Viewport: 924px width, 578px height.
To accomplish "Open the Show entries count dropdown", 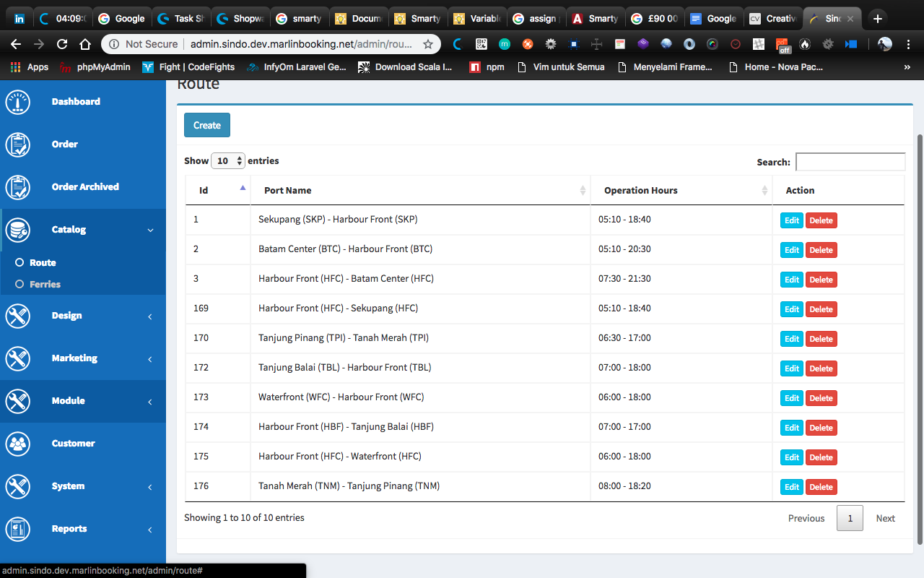I will (228, 161).
